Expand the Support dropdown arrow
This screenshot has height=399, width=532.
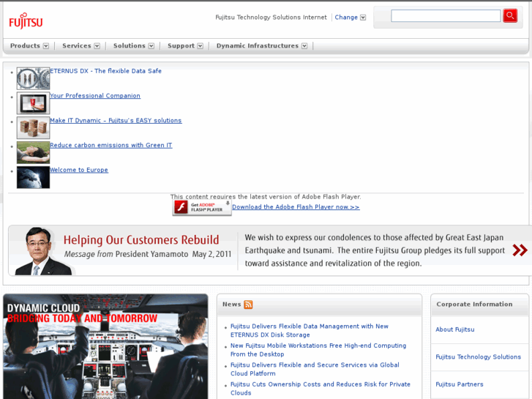click(x=201, y=46)
